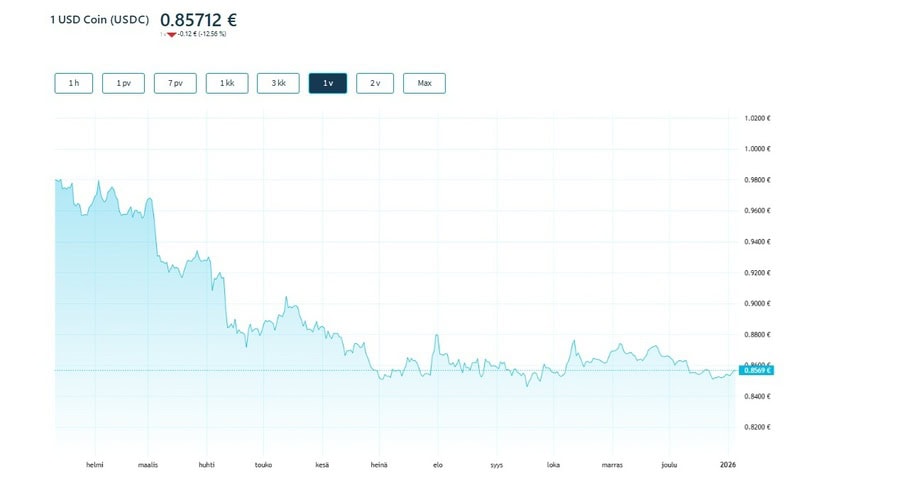This screenshot has width=900, height=490.
Task: Switch chart to 1 pv range
Action: tap(124, 83)
